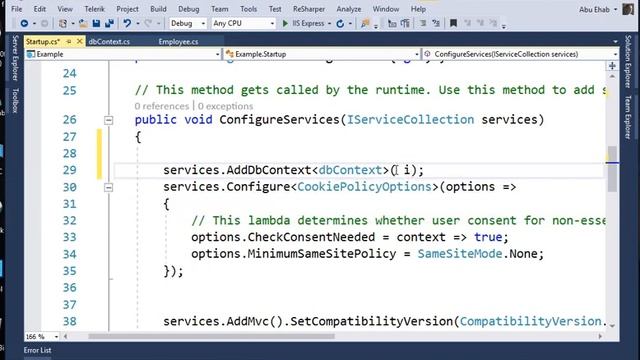Click the Next Bookmark icon

coord(480,24)
